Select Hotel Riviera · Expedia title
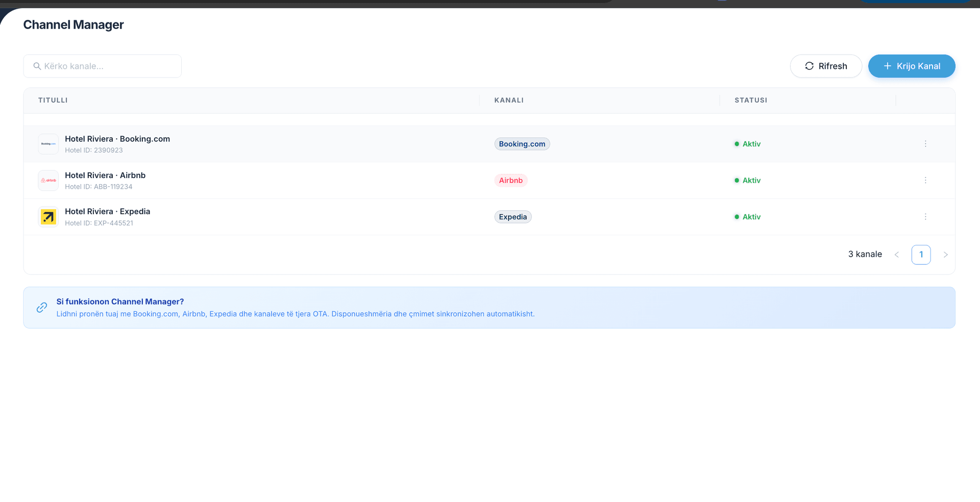980x502 pixels. (108, 212)
